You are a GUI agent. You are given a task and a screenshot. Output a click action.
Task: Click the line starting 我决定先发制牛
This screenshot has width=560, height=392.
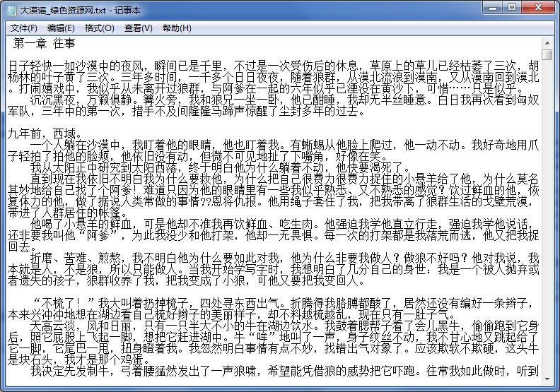[284, 372]
